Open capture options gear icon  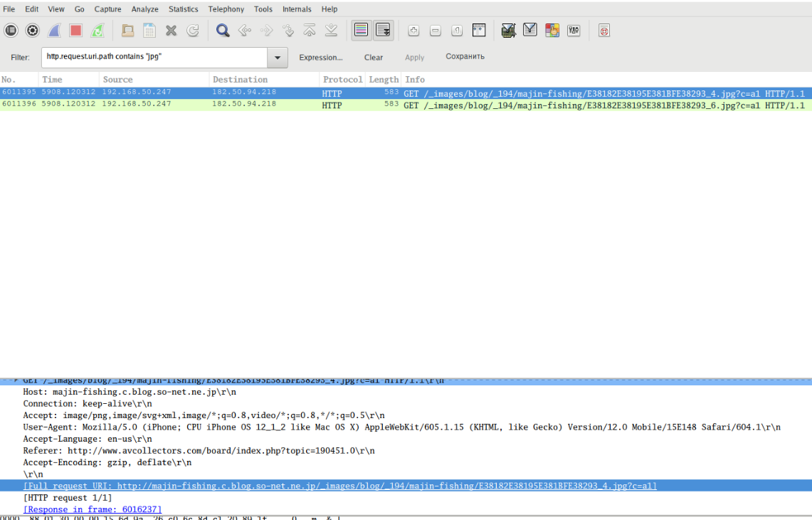pos(33,31)
